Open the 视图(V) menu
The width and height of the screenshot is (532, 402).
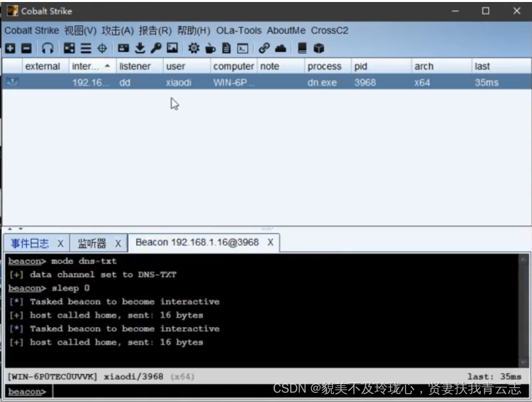(x=80, y=31)
